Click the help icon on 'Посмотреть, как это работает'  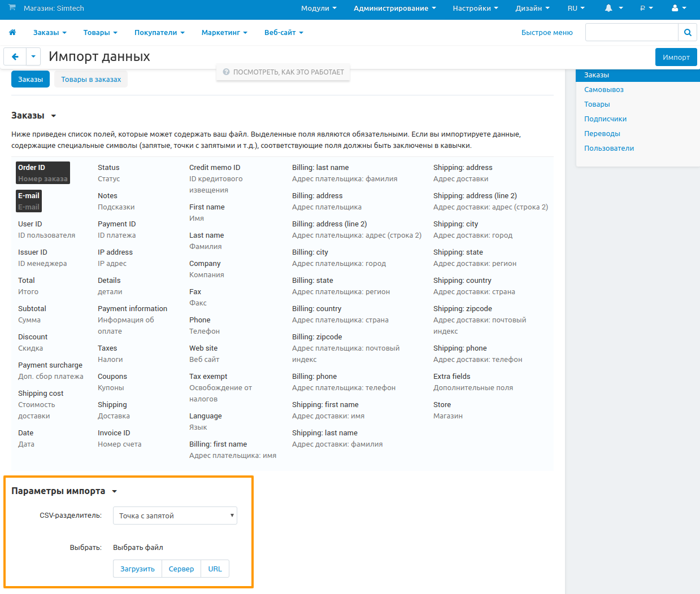pos(226,72)
